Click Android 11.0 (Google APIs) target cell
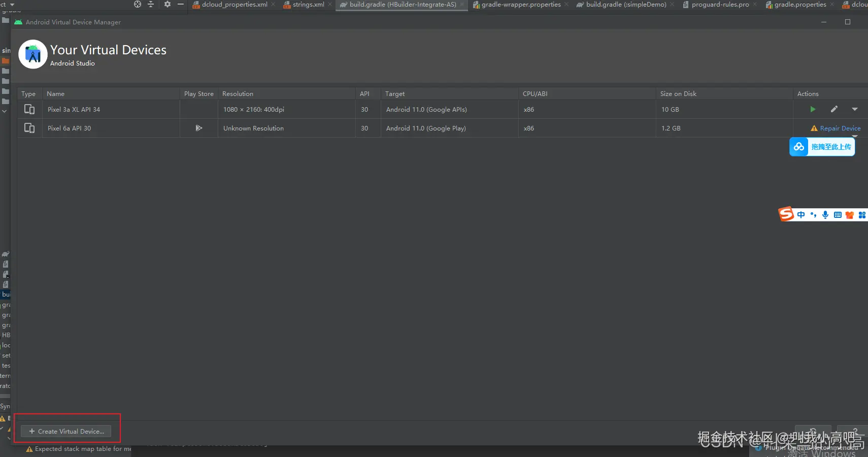 tap(449, 109)
